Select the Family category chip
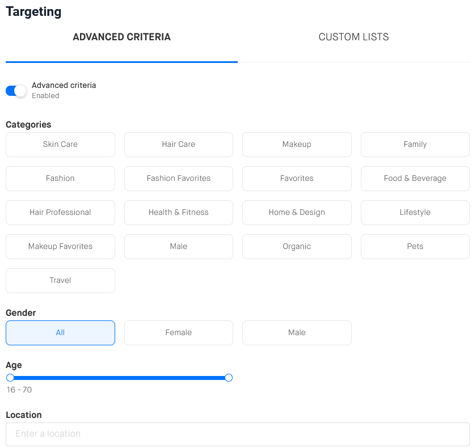 click(x=415, y=145)
